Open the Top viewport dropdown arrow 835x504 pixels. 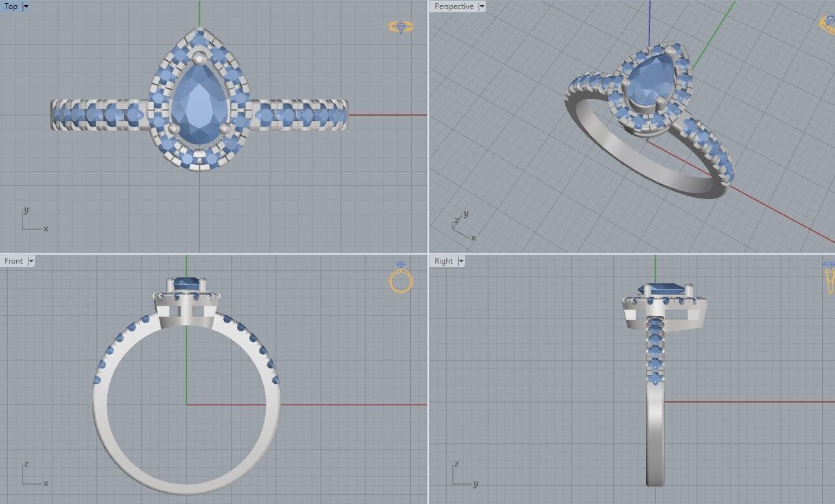tap(26, 6)
